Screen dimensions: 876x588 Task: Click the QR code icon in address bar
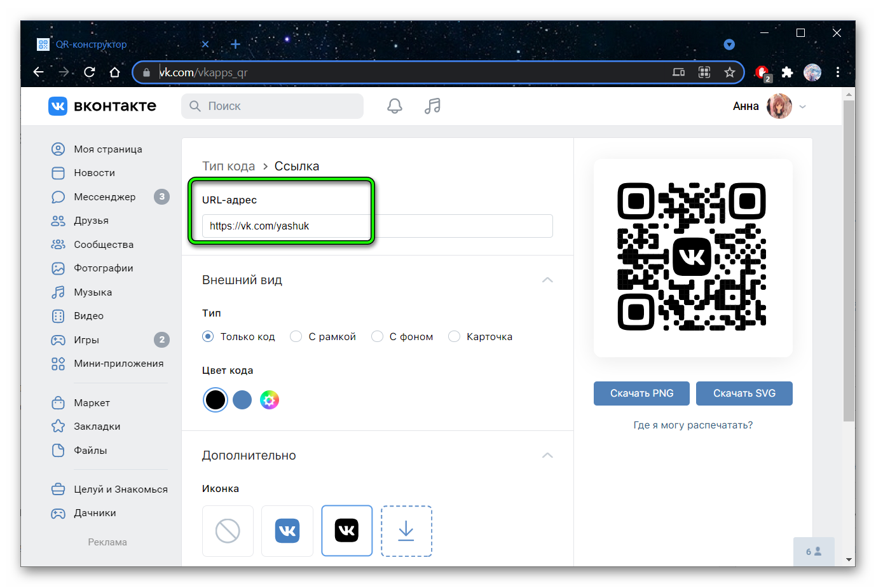click(x=704, y=72)
